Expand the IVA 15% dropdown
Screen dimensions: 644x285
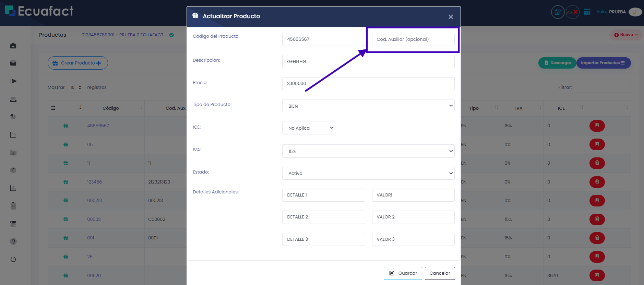click(368, 151)
